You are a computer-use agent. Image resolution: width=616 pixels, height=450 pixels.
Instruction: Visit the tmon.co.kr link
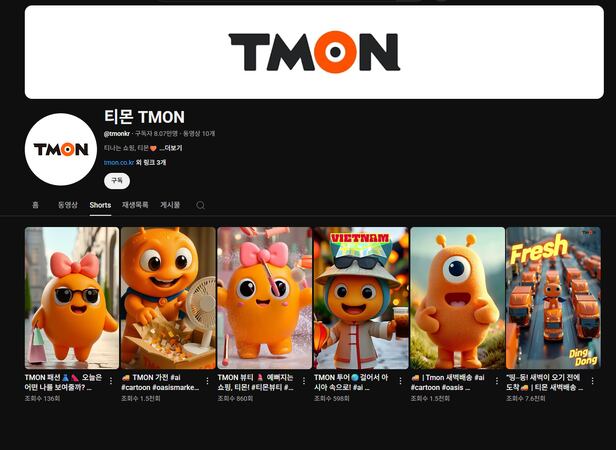119,162
